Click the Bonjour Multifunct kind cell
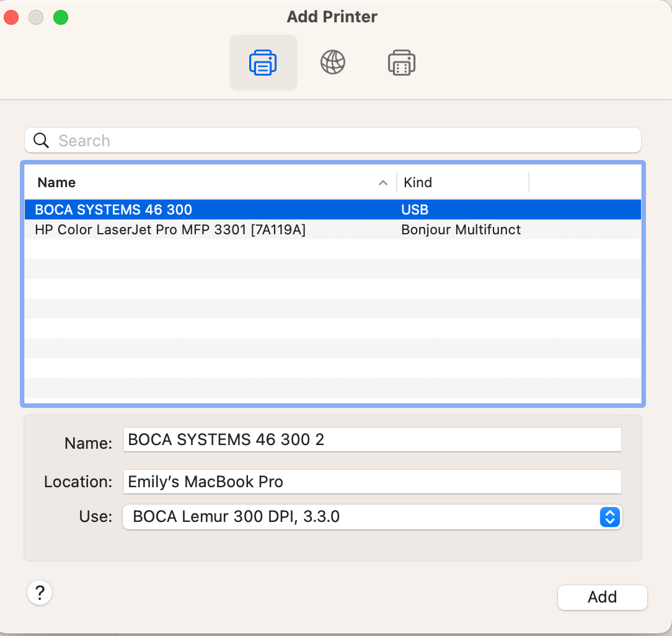The image size is (672, 636). [x=461, y=230]
